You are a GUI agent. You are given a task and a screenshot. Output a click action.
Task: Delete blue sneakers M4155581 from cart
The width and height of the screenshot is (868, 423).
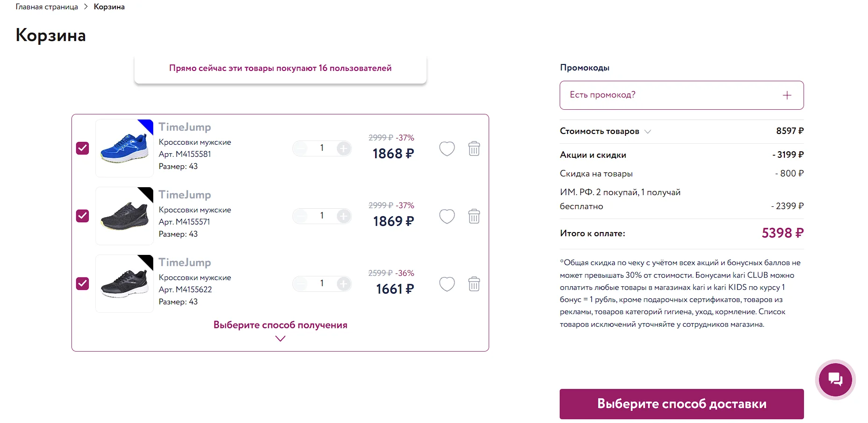click(x=474, y=149)
